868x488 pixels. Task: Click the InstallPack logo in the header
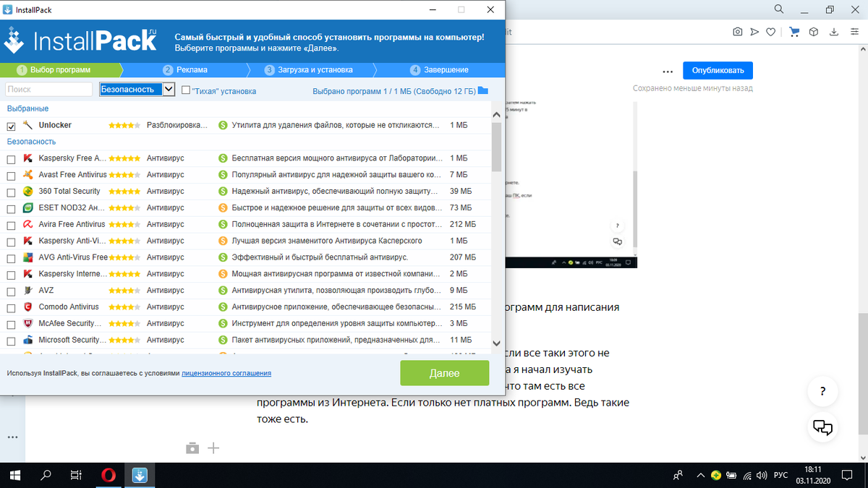[x=80, y=40]
